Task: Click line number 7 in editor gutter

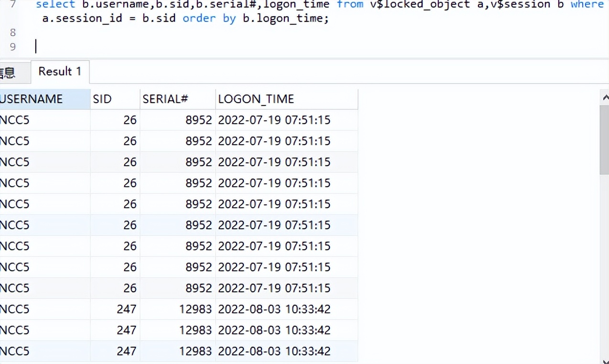Action: pyautogui.click(x=12, y=5)
